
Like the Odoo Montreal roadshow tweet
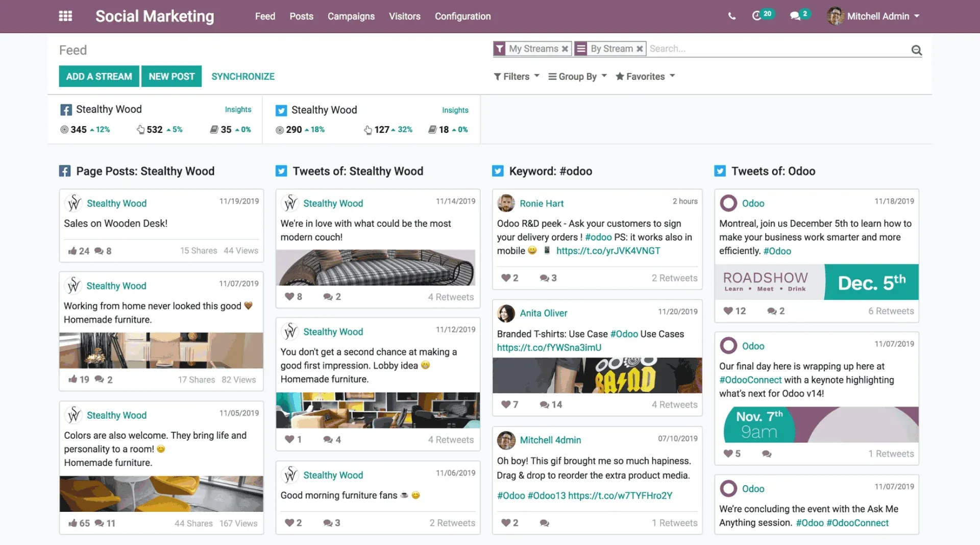point(728,311)
